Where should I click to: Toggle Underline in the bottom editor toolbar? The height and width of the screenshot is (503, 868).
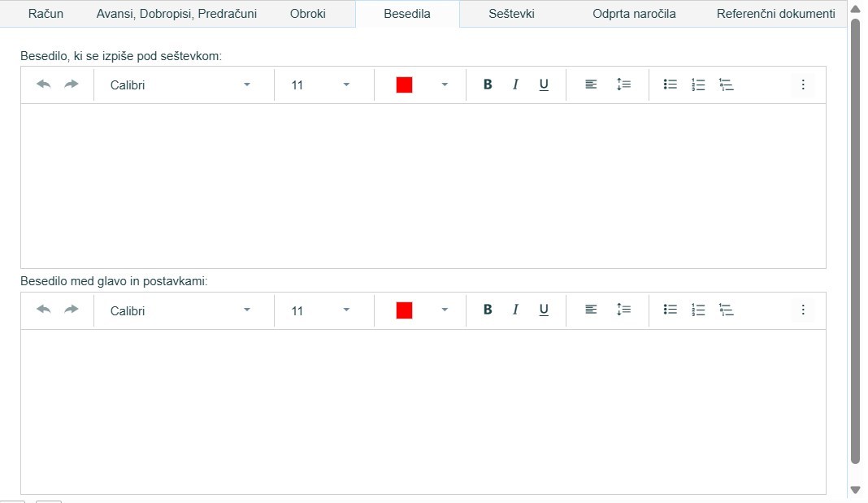click(x=544, y=310)
